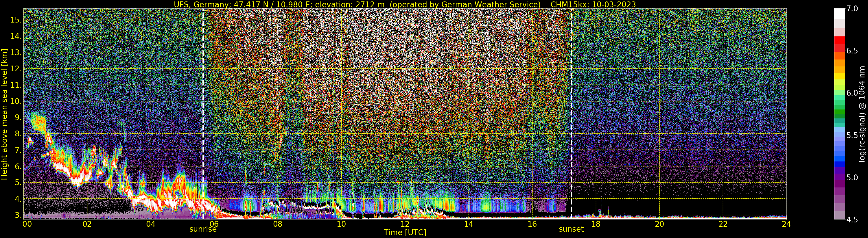Screen dimensions: 868x238
Task: Click the 'sunrise' label below the axis
Action: pos(203,229)
